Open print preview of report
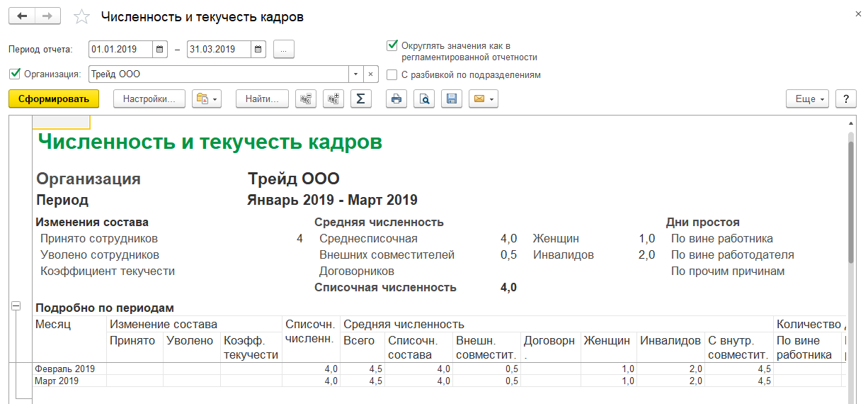The width and height of the screenshot is (868, 404). pyautogui.click(x=424, y=99)
